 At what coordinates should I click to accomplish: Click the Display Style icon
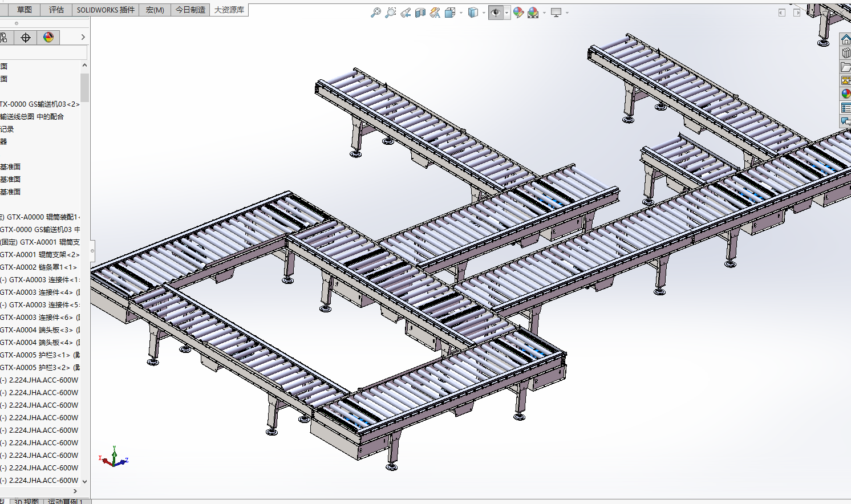tap(473, 13)
